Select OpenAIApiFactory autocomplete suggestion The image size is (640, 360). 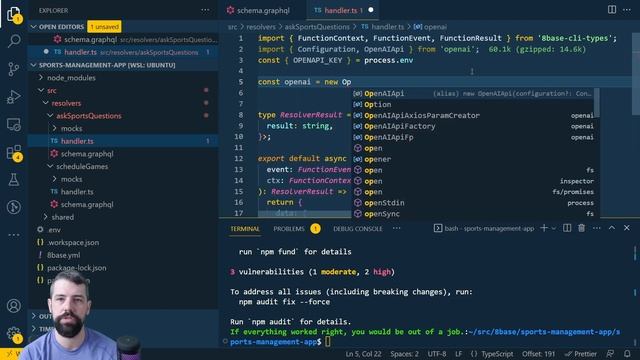click(x=473, y=126)
